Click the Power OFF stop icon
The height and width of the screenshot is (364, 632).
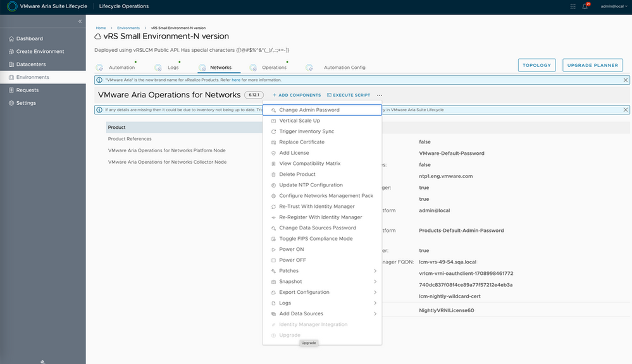(274, 260)
